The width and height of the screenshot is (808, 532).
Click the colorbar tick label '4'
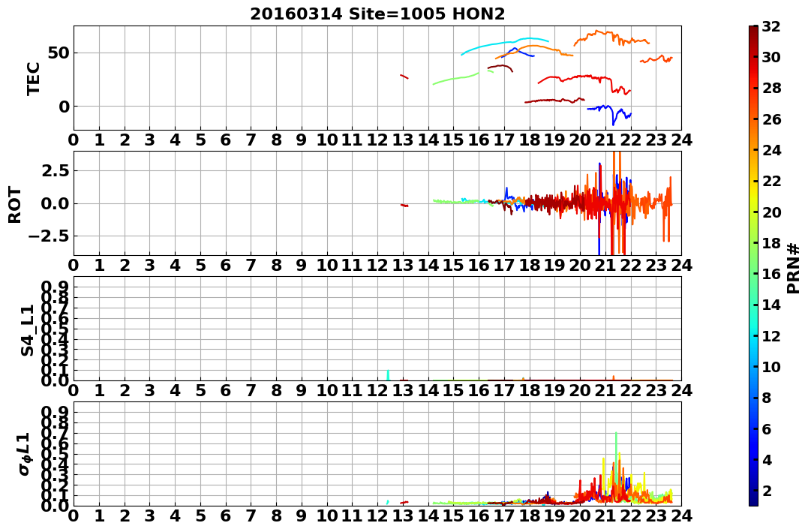coord(767,459)
